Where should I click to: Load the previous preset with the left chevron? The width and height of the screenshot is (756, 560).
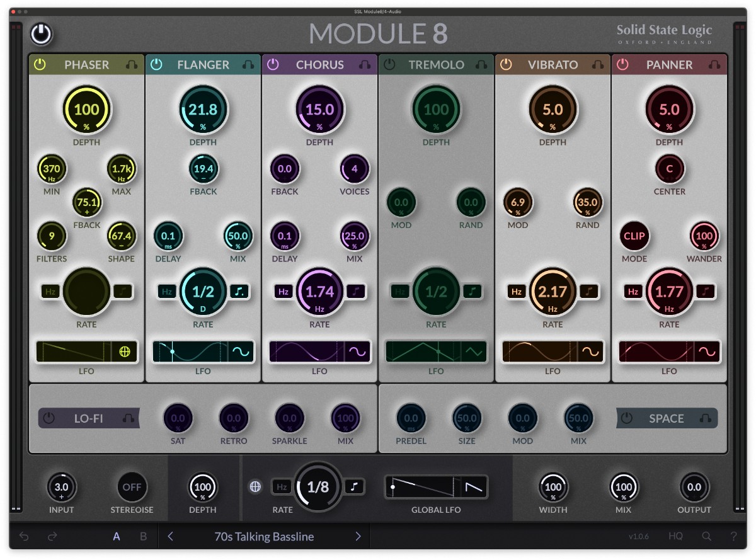pyautogui.click(x=170, y=536)
